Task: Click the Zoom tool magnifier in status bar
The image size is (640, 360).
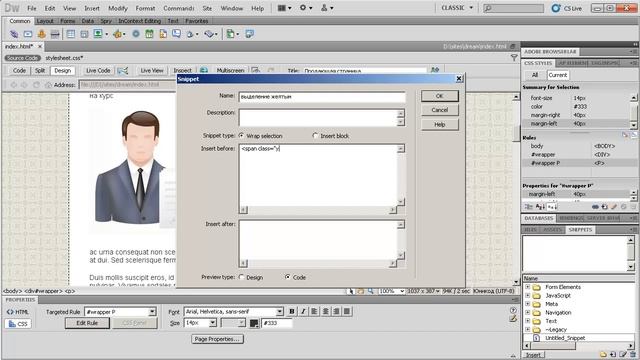Action: 371,291
